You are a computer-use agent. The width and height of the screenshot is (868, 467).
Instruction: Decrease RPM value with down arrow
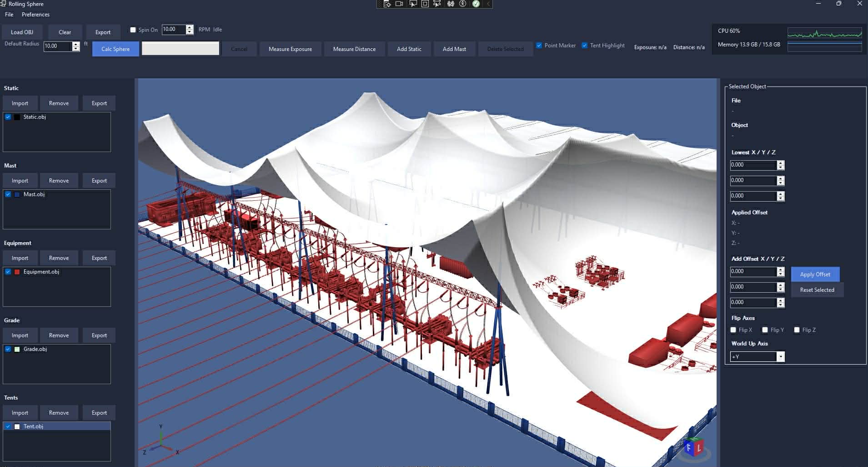tap(190, 32)
